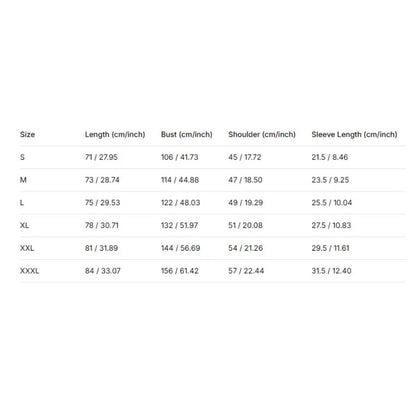Click the XL size row label
416x416 pixels.
click(24, 225)
